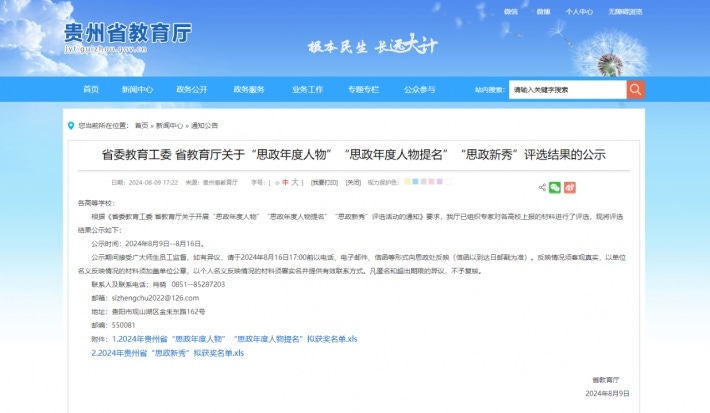Open the 公众参与 navigation menu
This screenshot has width=710, height=413.
[419, 89]
